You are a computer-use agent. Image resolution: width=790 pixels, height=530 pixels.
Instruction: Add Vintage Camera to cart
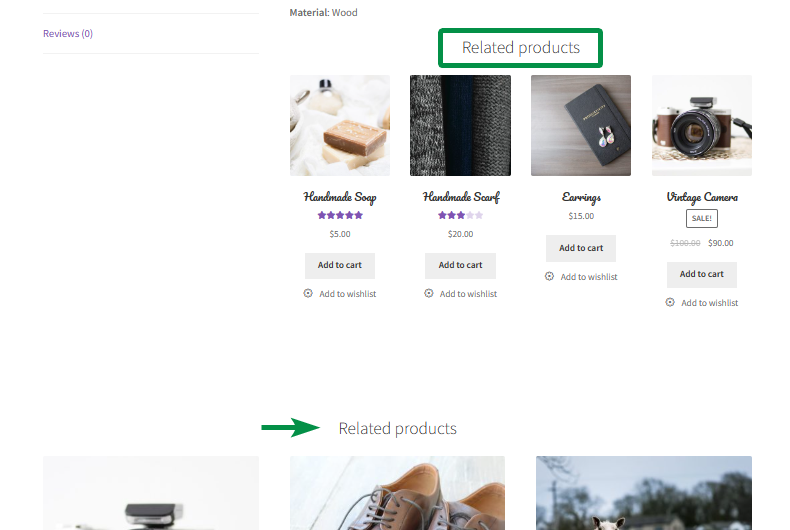[702, 274]
